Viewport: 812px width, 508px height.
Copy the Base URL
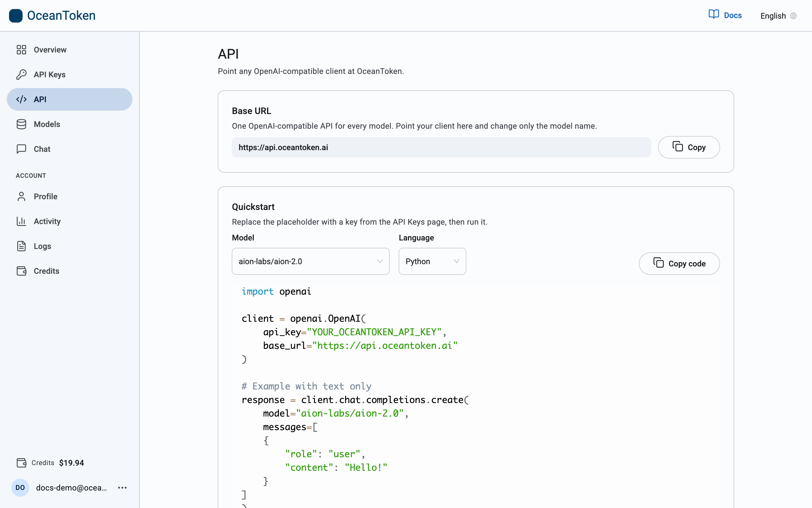pyautogui.click(x=689, y=147)
